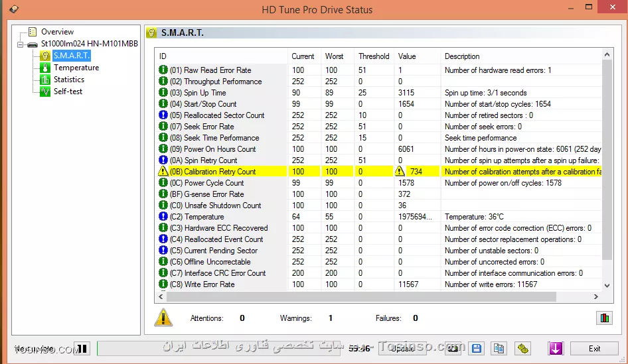Click the HD Tune title bar app icon

coord(14,9)
